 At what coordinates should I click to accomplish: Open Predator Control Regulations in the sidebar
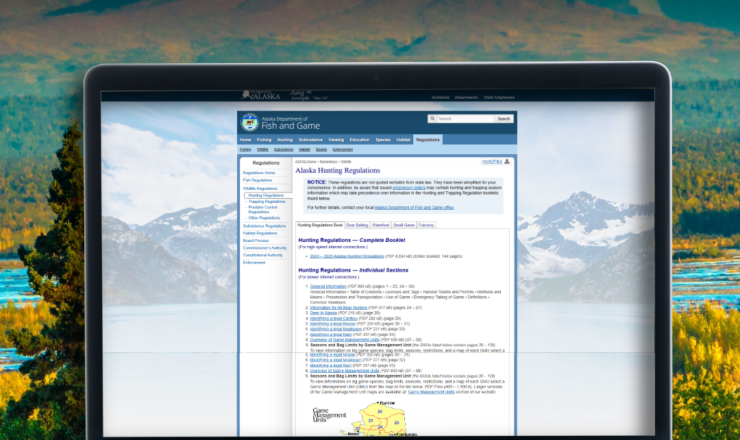point(263,210)
